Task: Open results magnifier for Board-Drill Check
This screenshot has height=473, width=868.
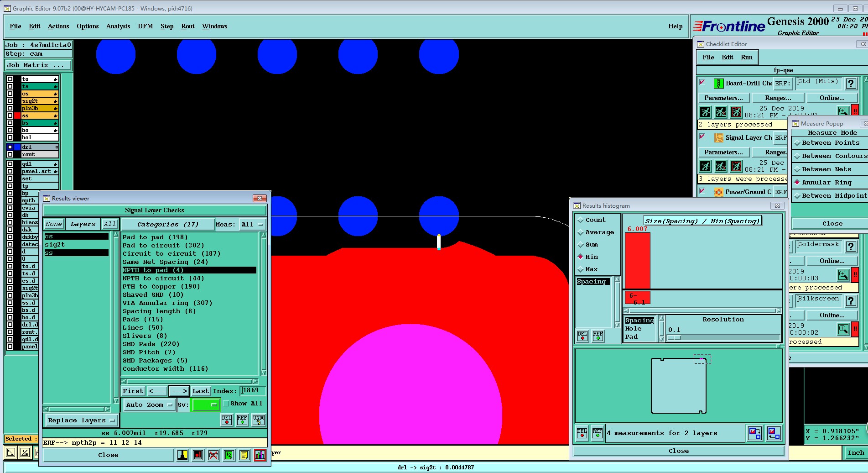Action: 843,111
